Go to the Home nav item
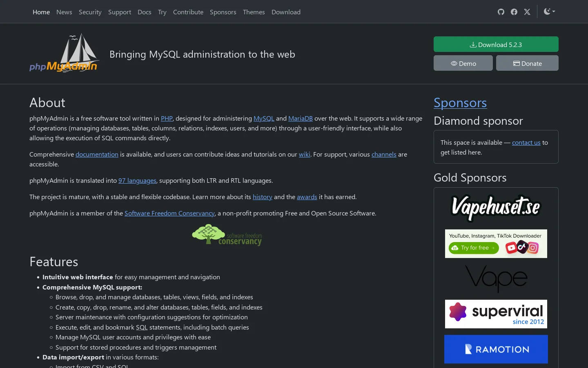This screenshot has height=368, width=588. pyautogui.click(x=41, y=12)
